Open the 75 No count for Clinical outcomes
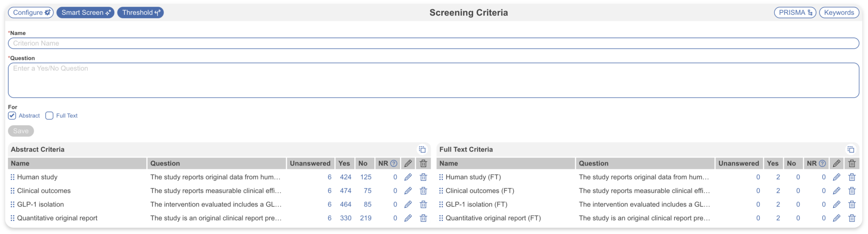This screenshot has width=868, height=234. point(367,191)
